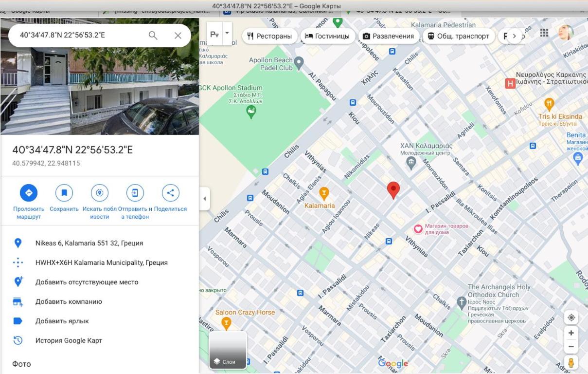Zoom in with the plus button

[571, 333]
